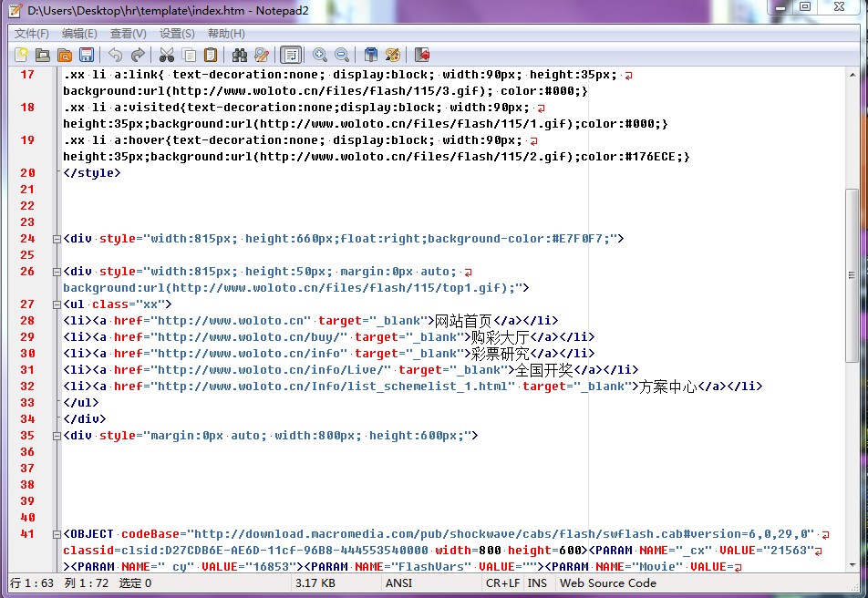868x598 pixels.
Task: Toggle word wrap toolbar button
Action: [x=291, y=55]
